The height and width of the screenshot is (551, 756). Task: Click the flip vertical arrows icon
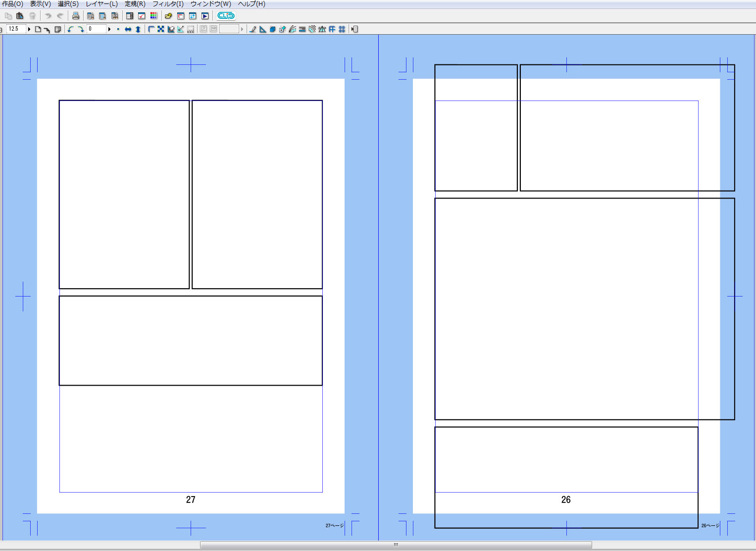[x=138, y=29]
